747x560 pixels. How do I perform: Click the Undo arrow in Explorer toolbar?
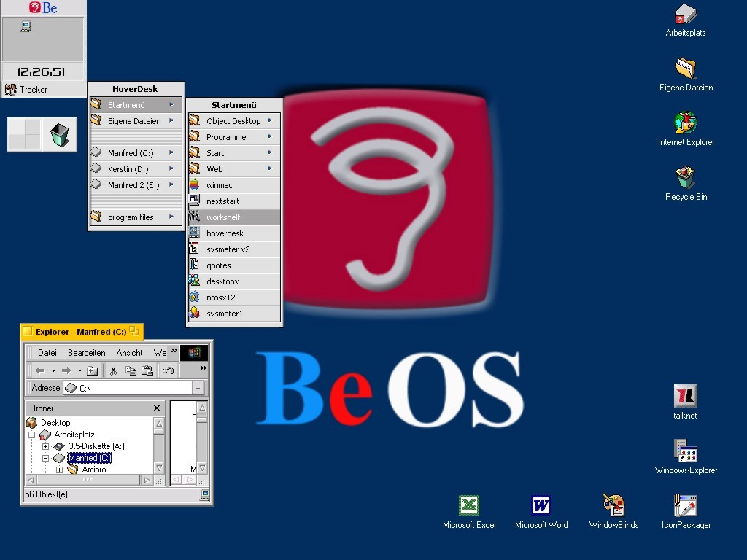pos(168,370)
